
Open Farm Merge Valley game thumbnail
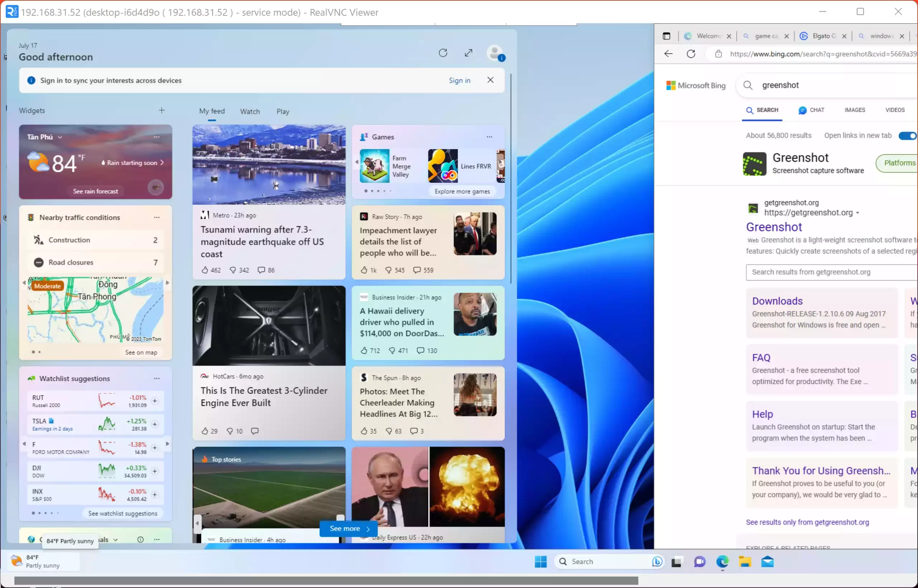coord(374,166)
